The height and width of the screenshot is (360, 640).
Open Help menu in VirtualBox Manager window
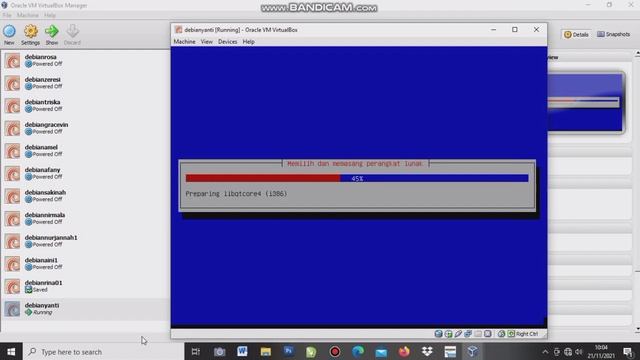50,15
